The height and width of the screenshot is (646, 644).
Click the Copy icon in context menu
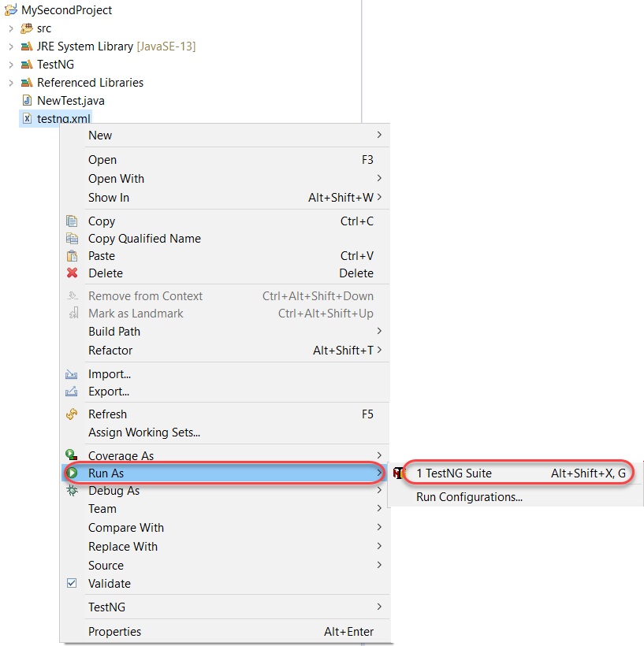click(x=72, y=221)
